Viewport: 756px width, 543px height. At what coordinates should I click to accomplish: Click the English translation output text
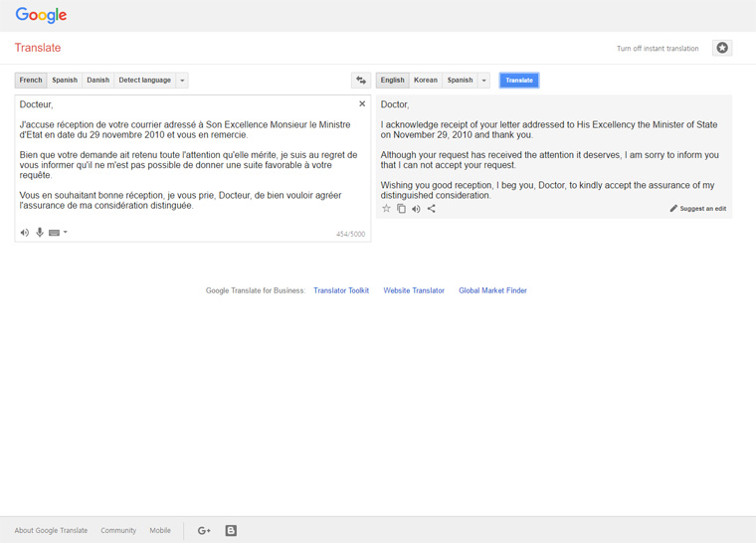click(550, 149)
